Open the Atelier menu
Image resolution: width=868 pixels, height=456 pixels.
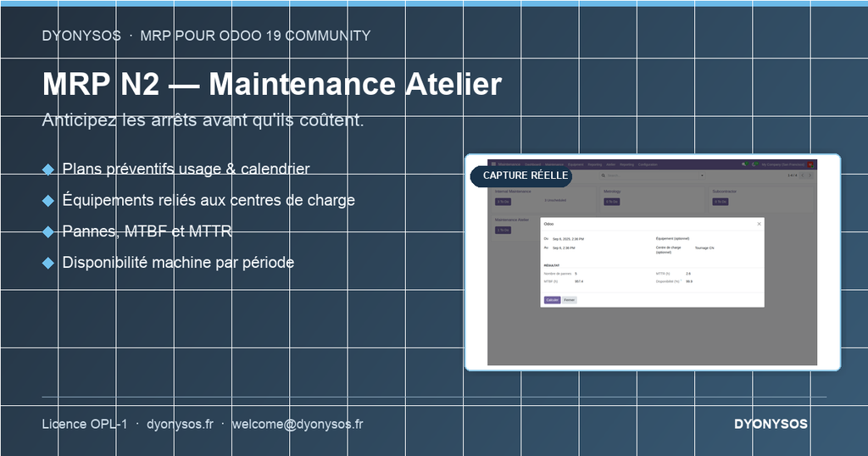[610, 164]
